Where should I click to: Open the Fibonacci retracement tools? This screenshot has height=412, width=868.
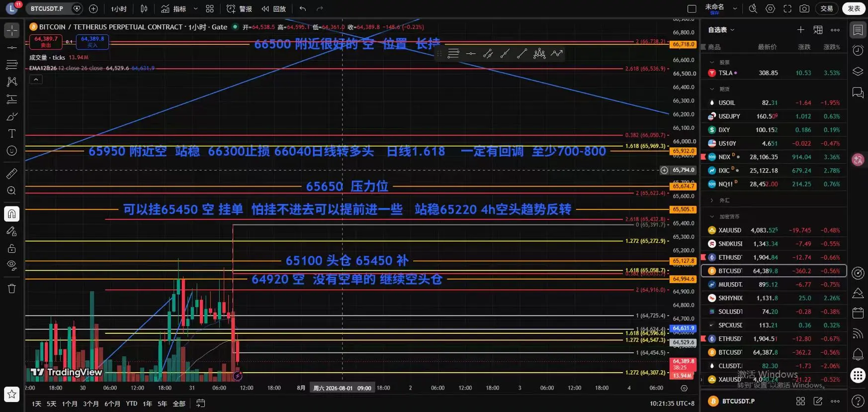(12, 65)
